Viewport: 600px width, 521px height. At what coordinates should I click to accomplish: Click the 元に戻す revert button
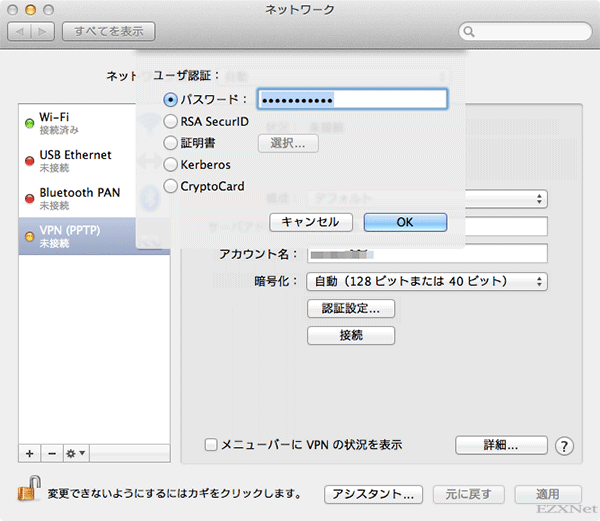pos(469,495)
